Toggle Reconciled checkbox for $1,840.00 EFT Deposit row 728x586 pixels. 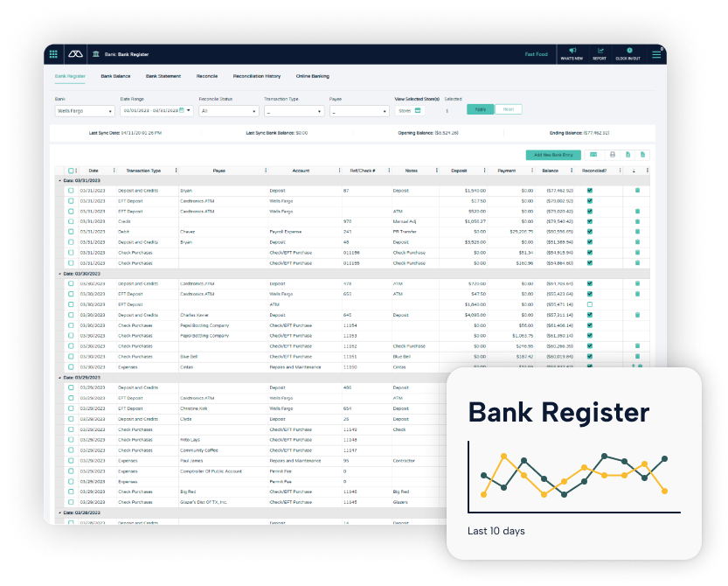pyautogui.click(x=590, y=305)
